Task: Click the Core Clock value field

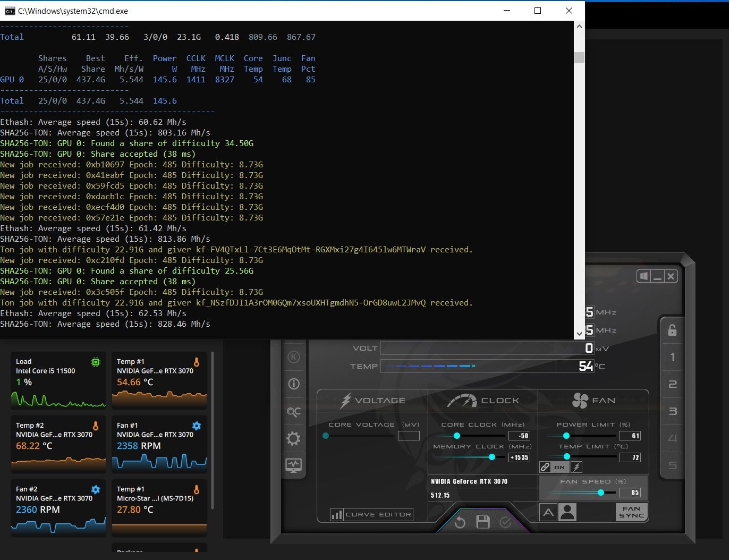Action: point(519,436)
